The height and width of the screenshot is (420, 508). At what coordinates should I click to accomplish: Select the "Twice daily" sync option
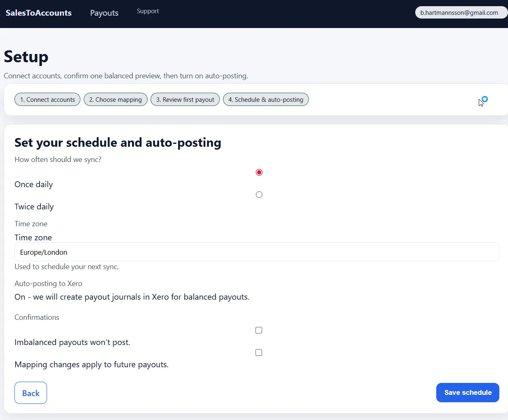click(x=259, y=194)
